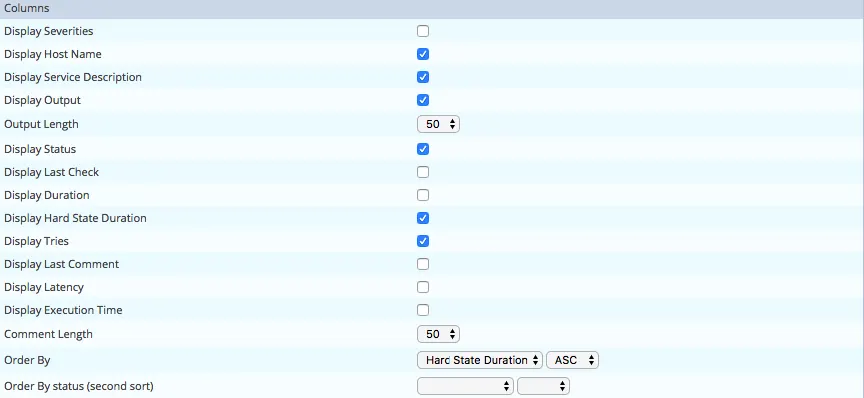Click the Display Host Name label

coord(53,55)
